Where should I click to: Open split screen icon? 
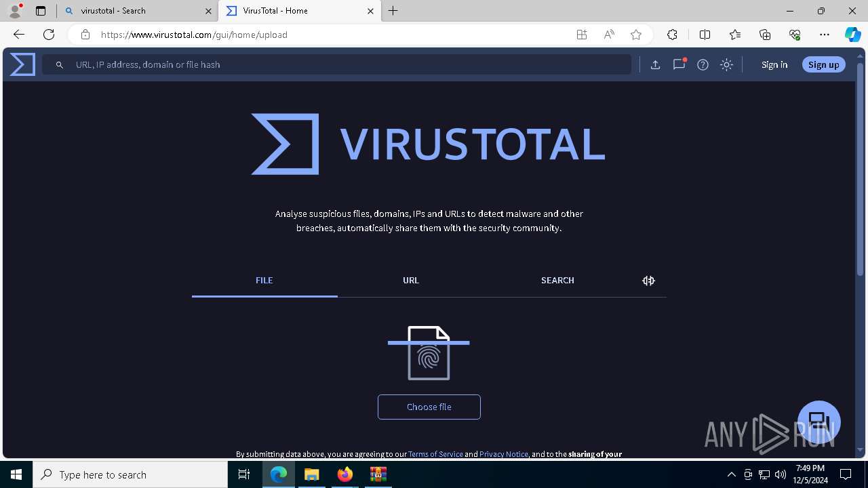point(705,35)
